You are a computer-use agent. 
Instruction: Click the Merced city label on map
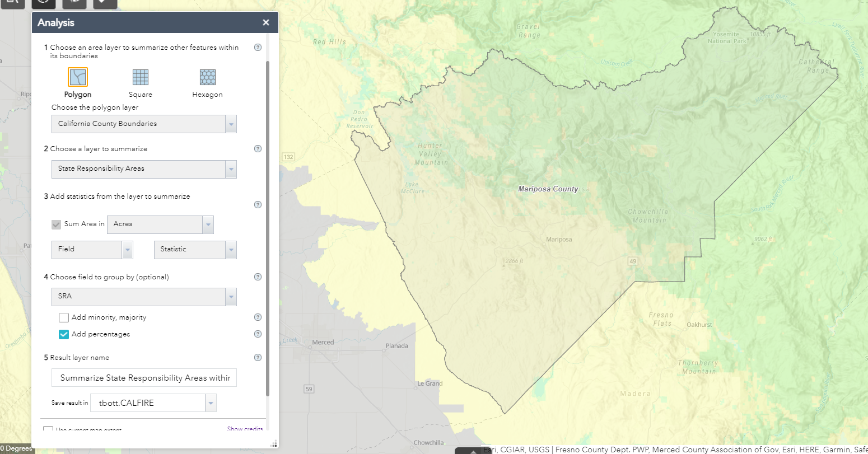[323, 342]
